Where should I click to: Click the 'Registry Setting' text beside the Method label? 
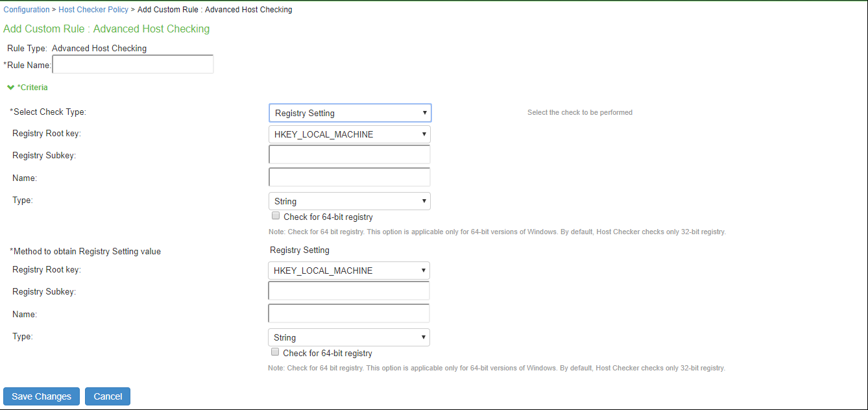(300, 250)
